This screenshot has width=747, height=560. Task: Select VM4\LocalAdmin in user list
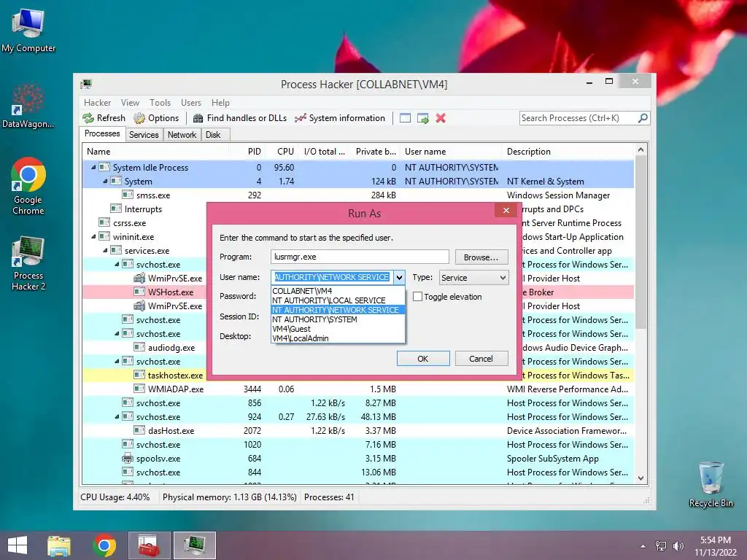tap(338, 338)
